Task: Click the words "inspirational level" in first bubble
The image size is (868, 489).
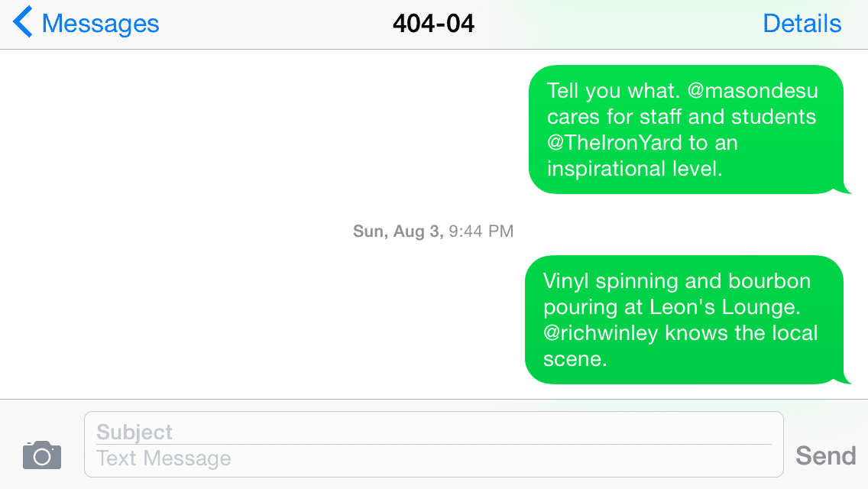Action: 634,169
